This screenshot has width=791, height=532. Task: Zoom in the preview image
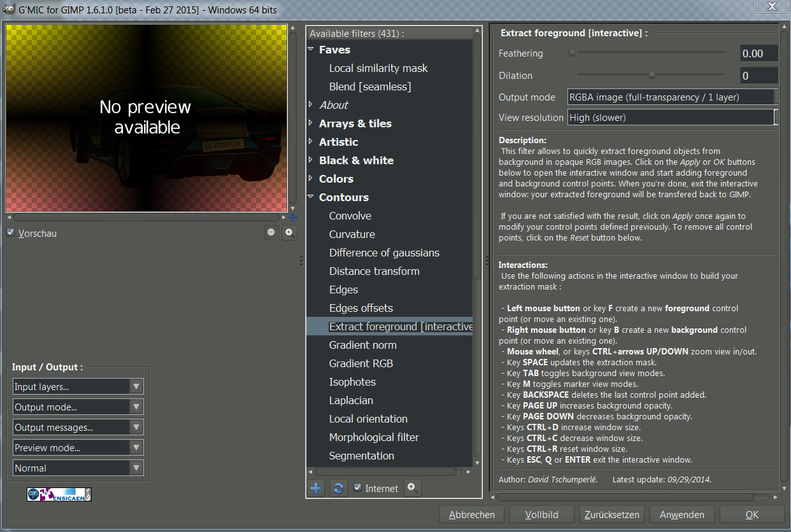(x=290, y=233)
